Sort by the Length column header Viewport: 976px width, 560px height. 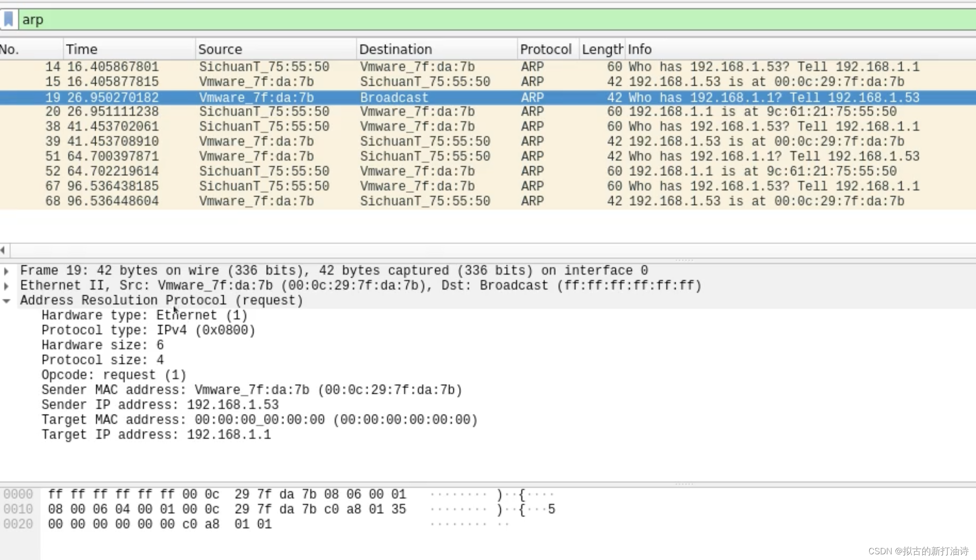click(x=602, y=49)
